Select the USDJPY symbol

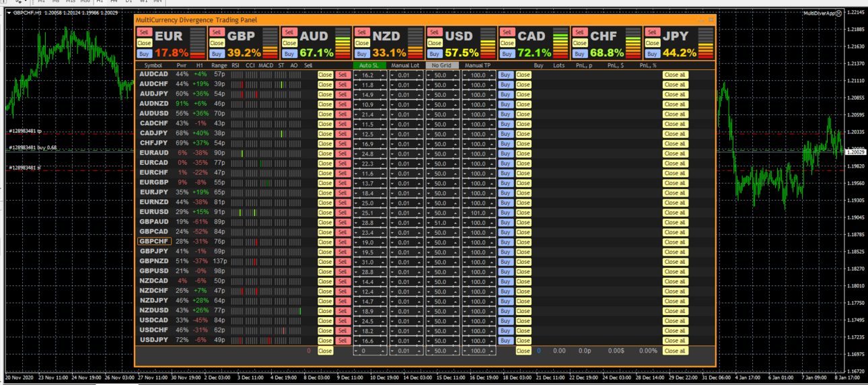154,340
